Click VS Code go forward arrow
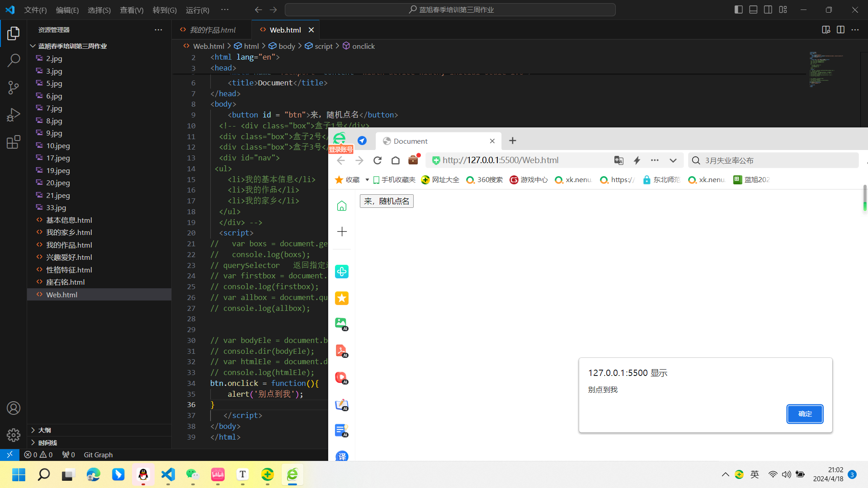 pyautogui.click(x=273, y=9)
